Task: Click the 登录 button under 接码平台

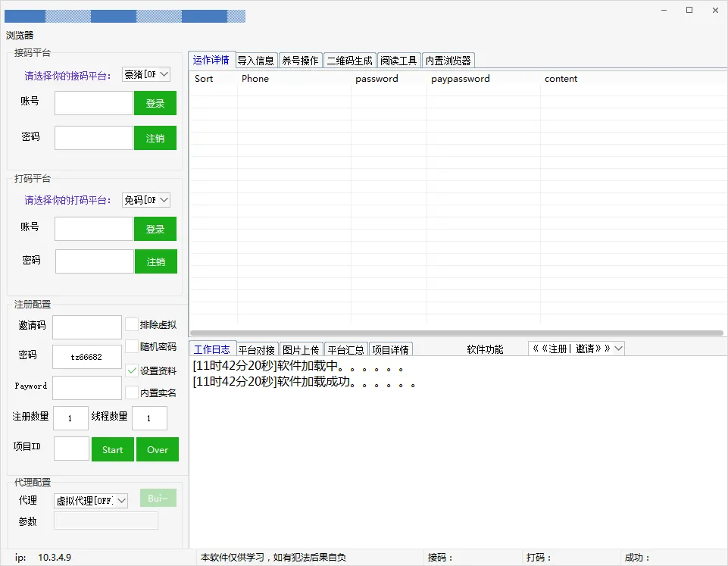Action: [x=155, y=103]
